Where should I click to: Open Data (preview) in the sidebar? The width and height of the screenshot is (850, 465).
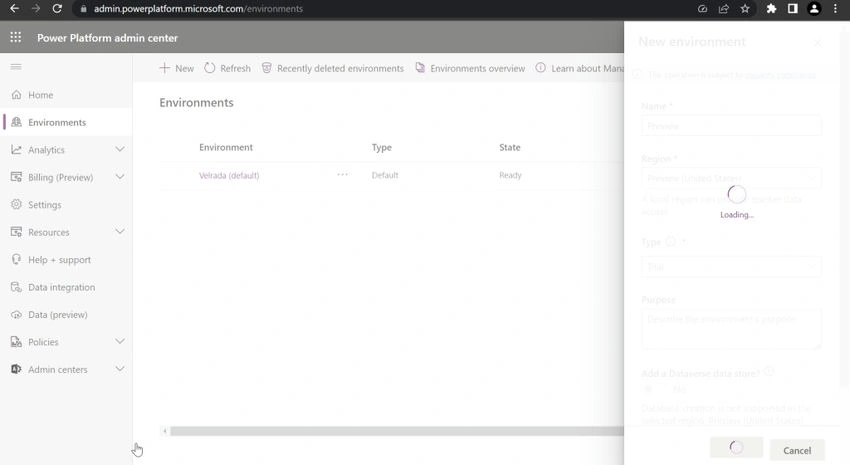click(66, 314)
